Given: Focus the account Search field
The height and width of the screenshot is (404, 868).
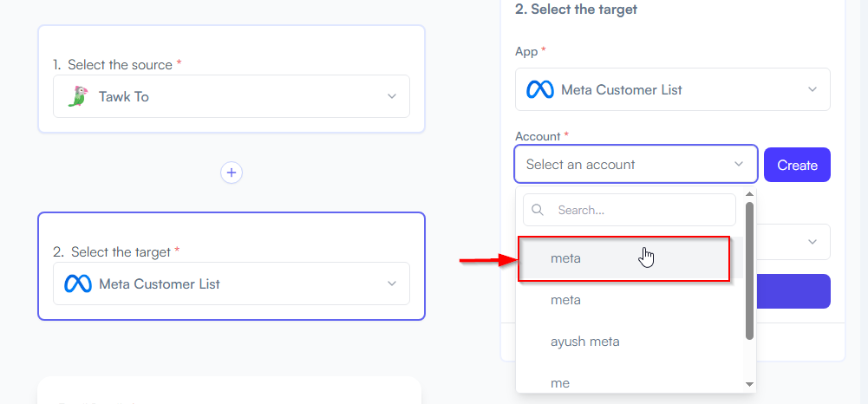Looking at the screenshot, I should coord(630,210).
